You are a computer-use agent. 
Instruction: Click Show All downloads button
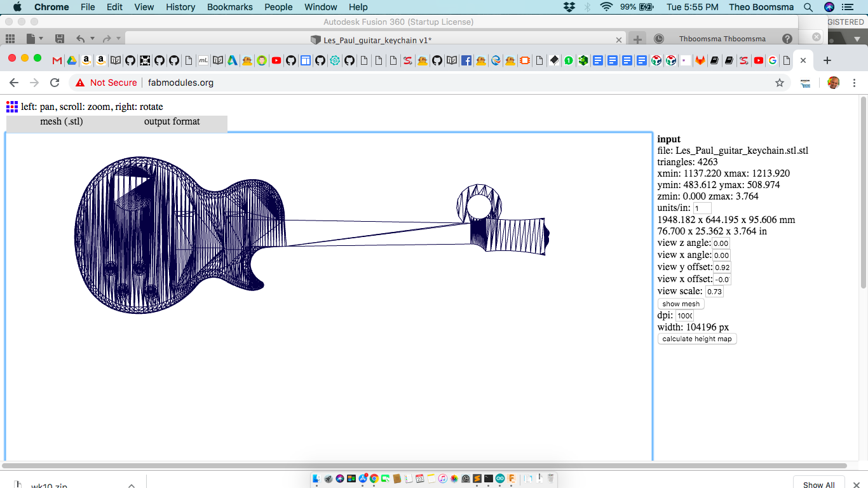coord(819,484)
